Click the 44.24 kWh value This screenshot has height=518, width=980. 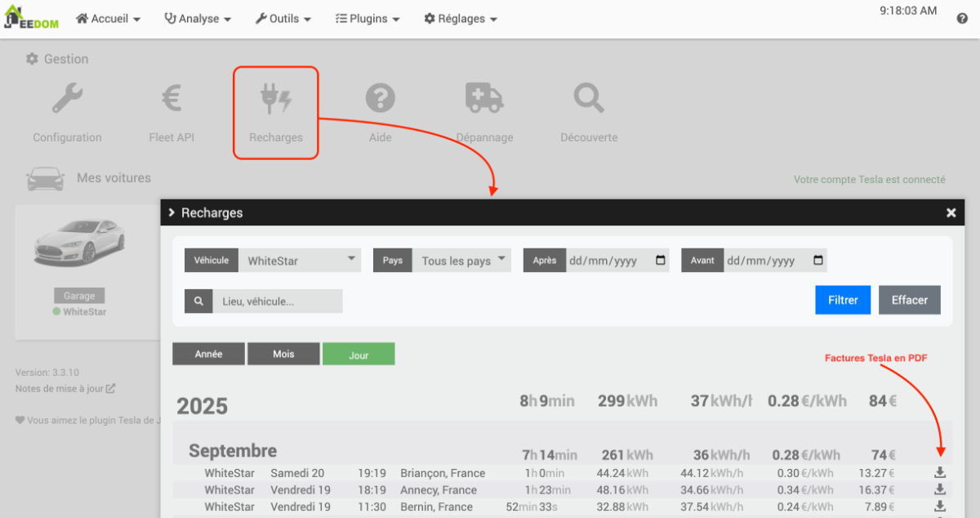click(x=623, y=473)
